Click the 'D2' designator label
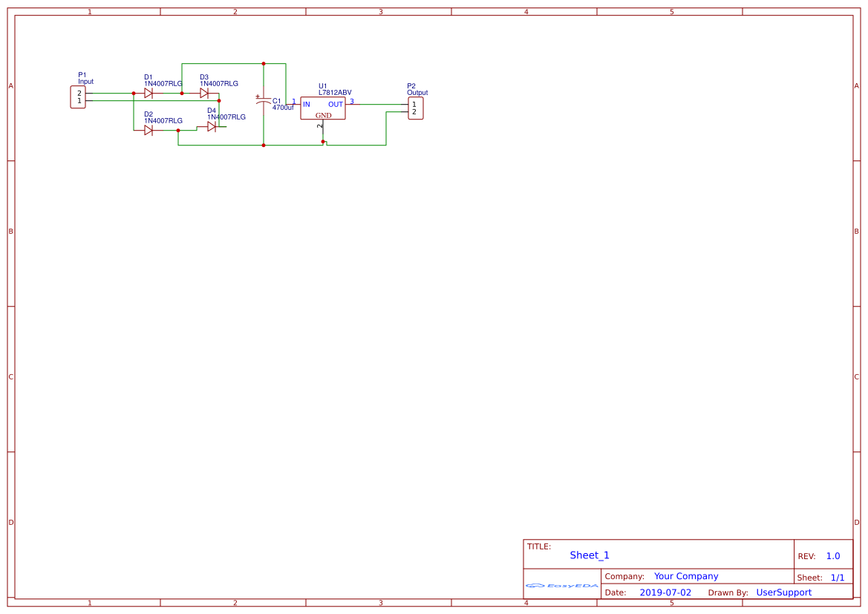 [149, 114]
